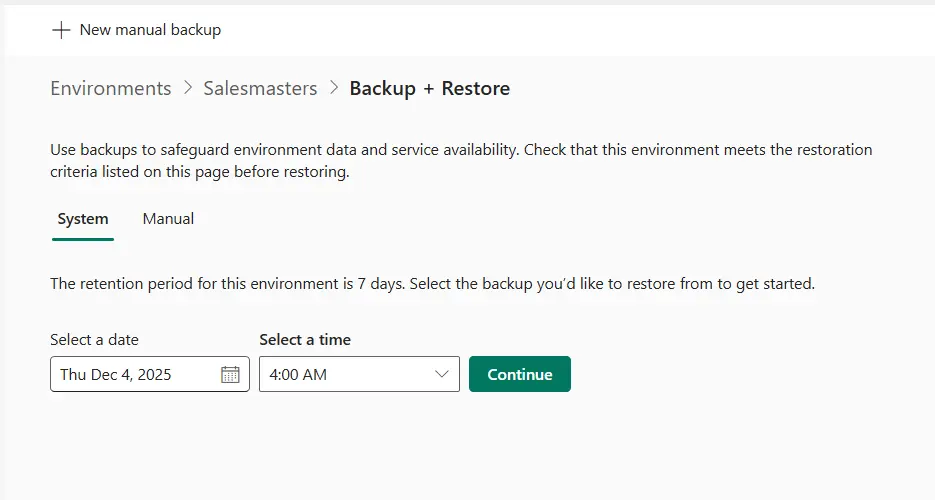The image size is (935, 500).
Task: Open the calendar picker icon
Action: (230, 374)
